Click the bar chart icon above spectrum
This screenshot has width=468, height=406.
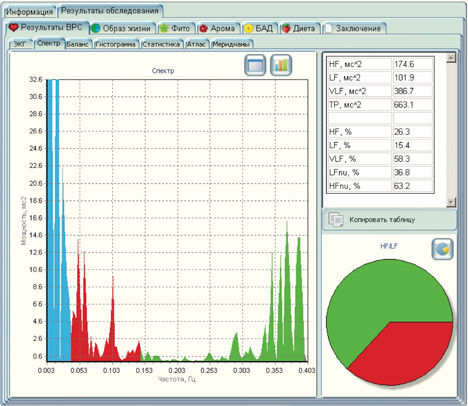coord(281,65)
